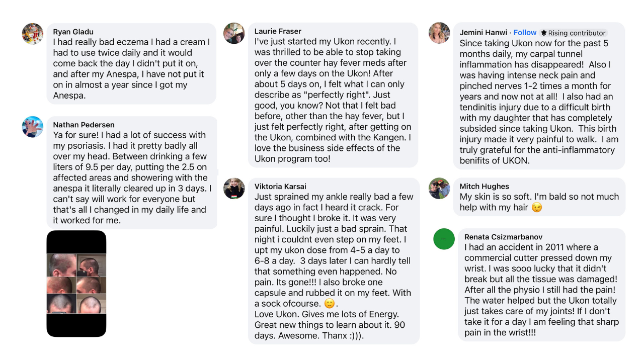Open Renata Csizmarbanov's name link
Viewport: 644px width, 362px height.
[x=503, y=237]
